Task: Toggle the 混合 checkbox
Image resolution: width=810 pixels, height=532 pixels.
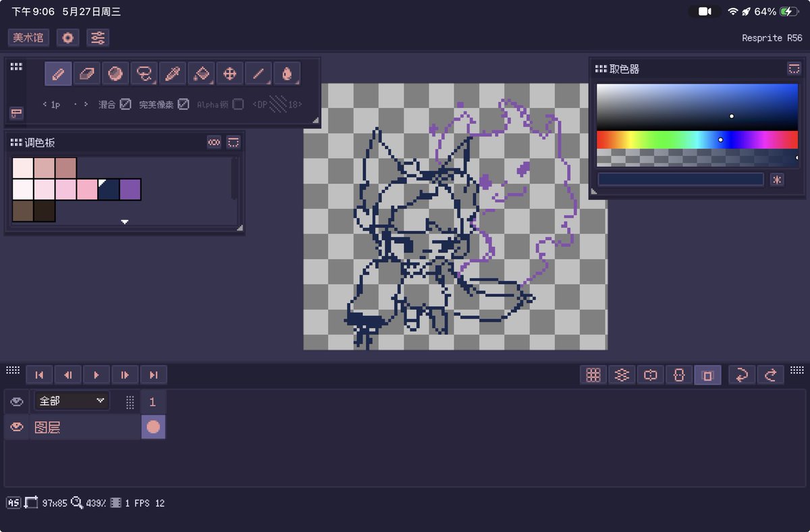Action: coord(126,105)
